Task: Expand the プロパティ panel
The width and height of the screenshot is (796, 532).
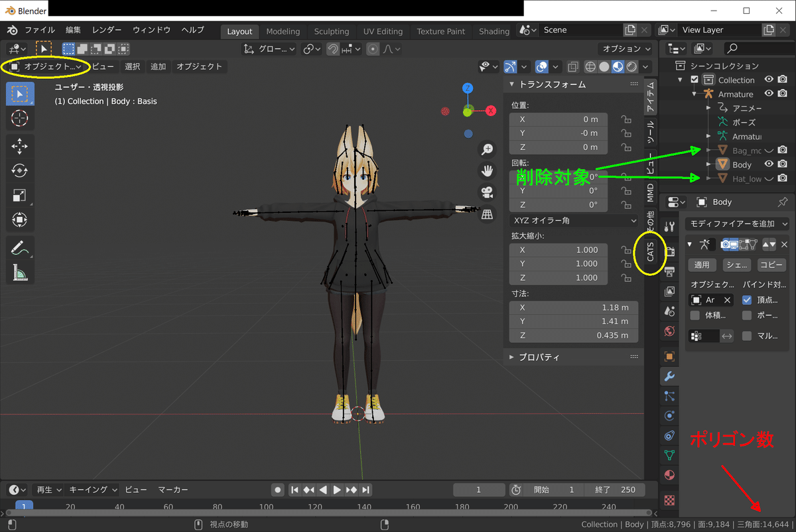Action: coord(511,357)
